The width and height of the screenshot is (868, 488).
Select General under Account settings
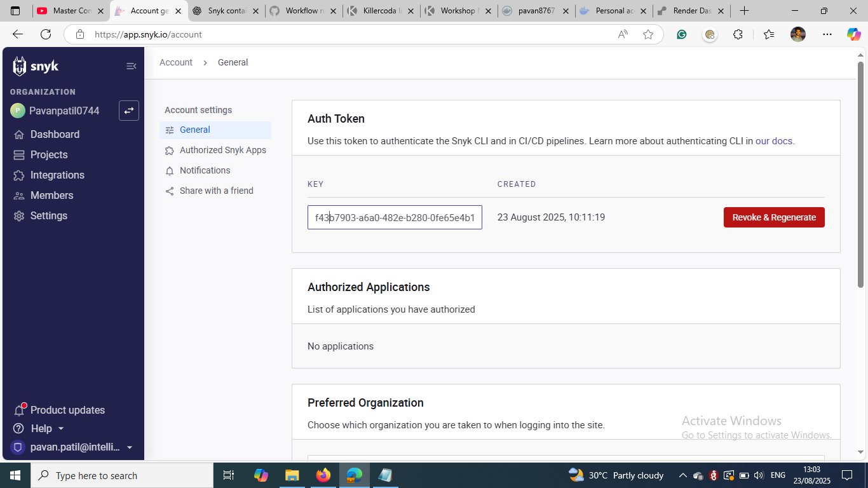(x=194, y=130)
